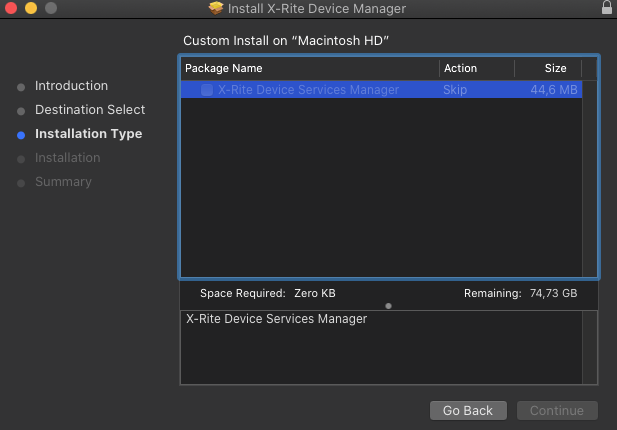Click the 74,73 GB remaining value
617x430 pixels.
[x=553, y=293]
